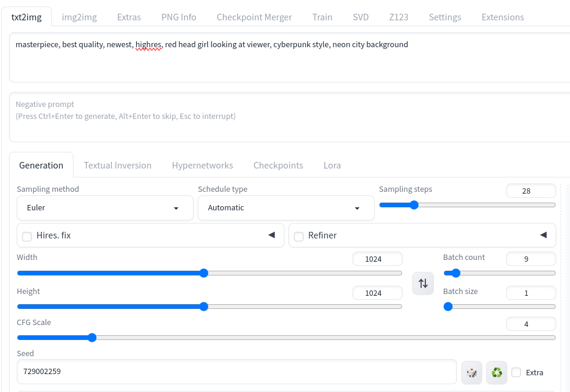Tick the Extra seed checkbox
Screen dimensions: 570x392
pos(516,372)
